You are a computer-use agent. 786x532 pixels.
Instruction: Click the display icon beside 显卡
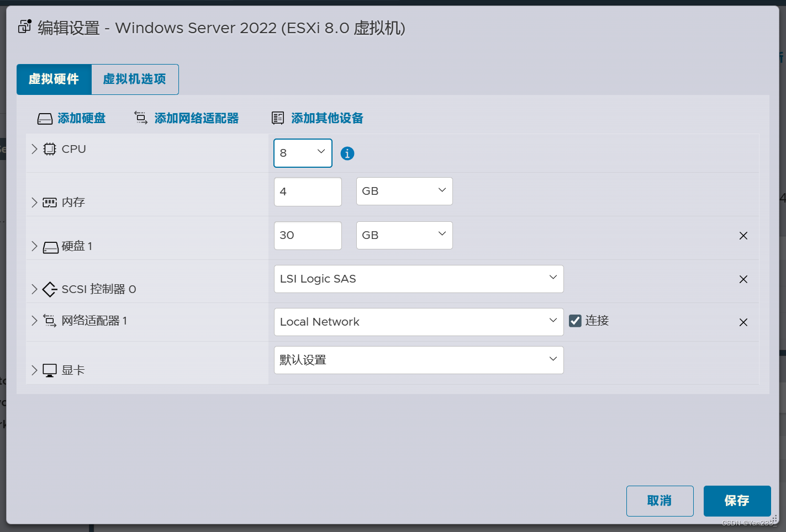click(x=50, y=370)
